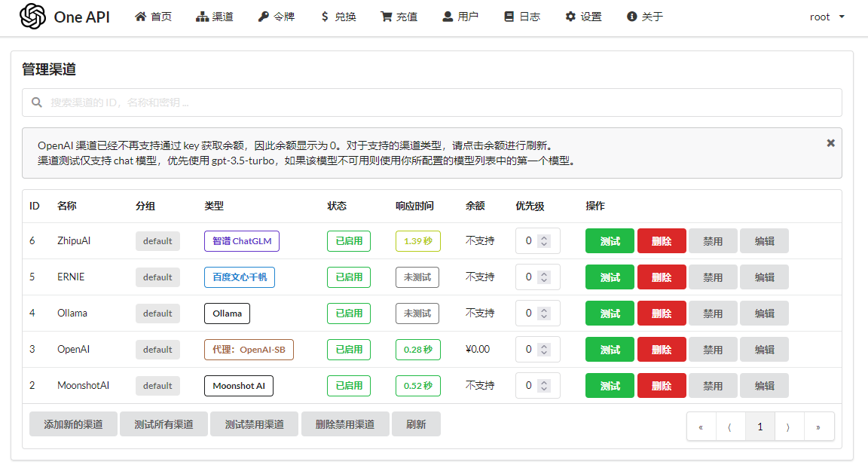The image size is (868, 468).
Task: Click the One API logo icon
Action: pyautogui.click(x=32, y=16)
